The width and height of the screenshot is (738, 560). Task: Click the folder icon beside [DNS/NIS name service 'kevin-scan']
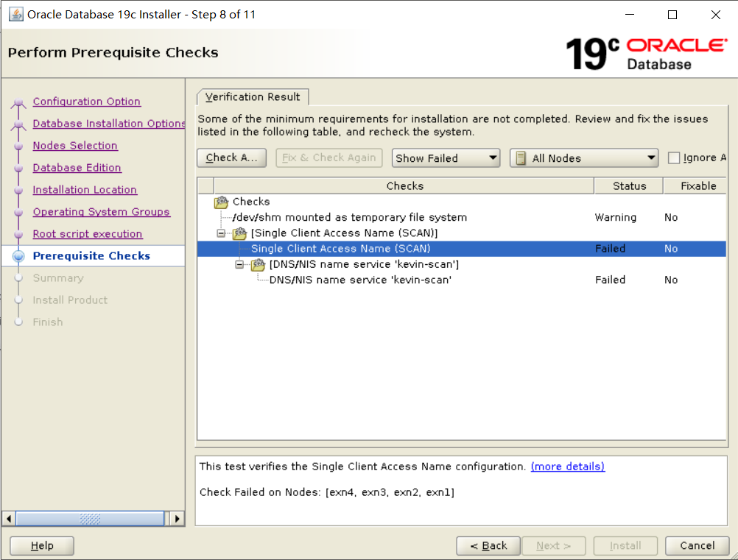pyautogui.click(x=258, y=265)
